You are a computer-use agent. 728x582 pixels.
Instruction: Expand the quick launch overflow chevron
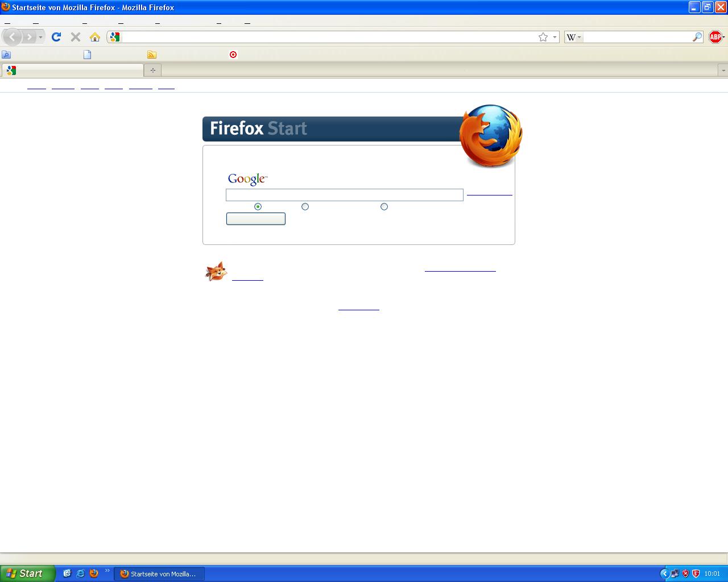tap(107, 571)
